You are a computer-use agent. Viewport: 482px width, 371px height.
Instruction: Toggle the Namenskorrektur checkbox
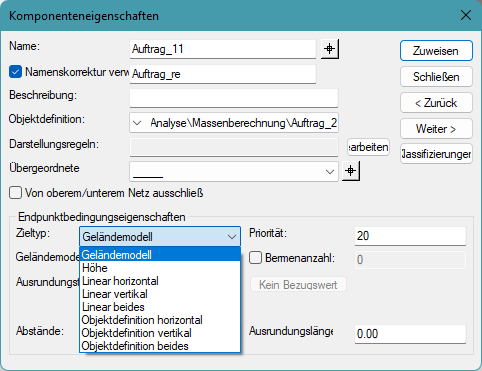[x=15, y=72]
